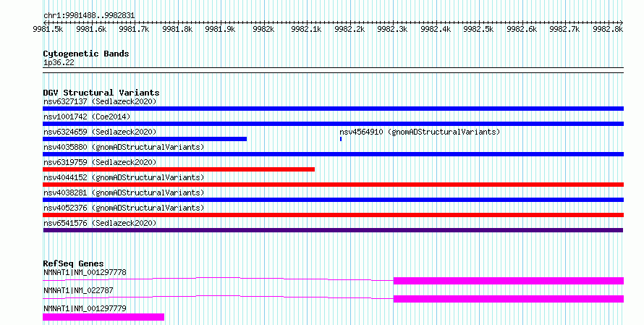The width and height of the screenshot is (644, 325).
Task: Click the NMNAT1|NM_001297778 transcript label
Action: coord(85,272)
